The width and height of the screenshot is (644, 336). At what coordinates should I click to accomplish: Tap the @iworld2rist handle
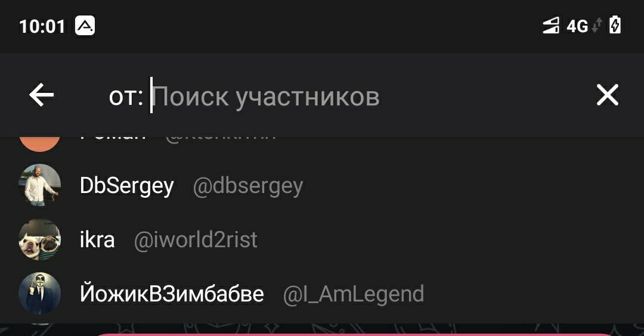(x=196, y=240)
